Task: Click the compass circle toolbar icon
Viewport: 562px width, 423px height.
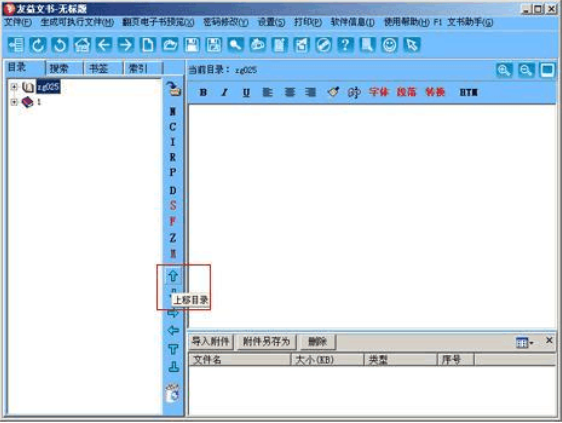Action: 323,45
